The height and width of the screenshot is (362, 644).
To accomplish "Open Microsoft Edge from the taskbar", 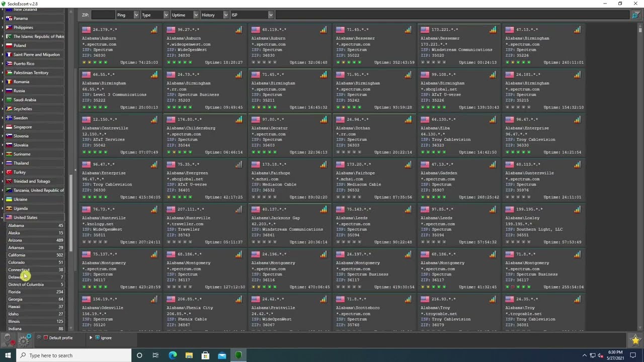I will point(173,355).
